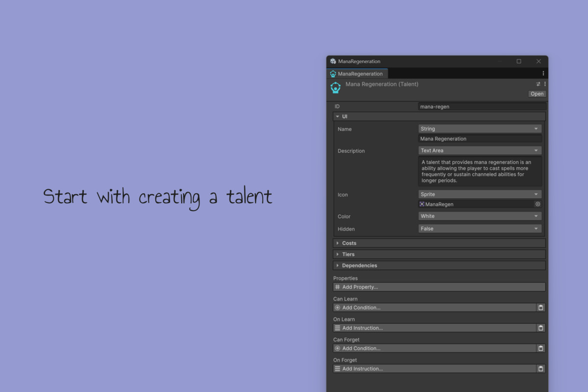Open the kebab menu right of the tab bar
Screen dimensions: 588x392
543,73
